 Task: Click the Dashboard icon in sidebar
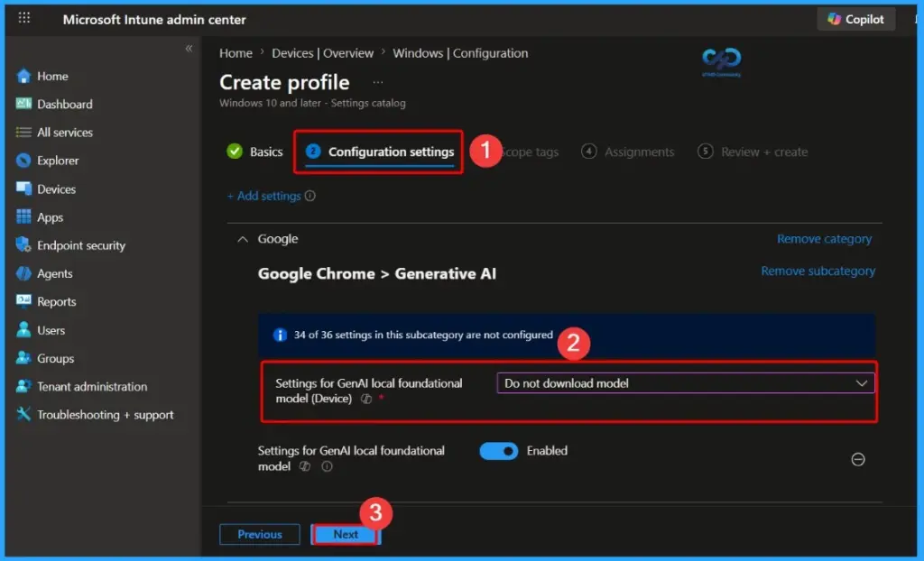[x=23, y=104]
